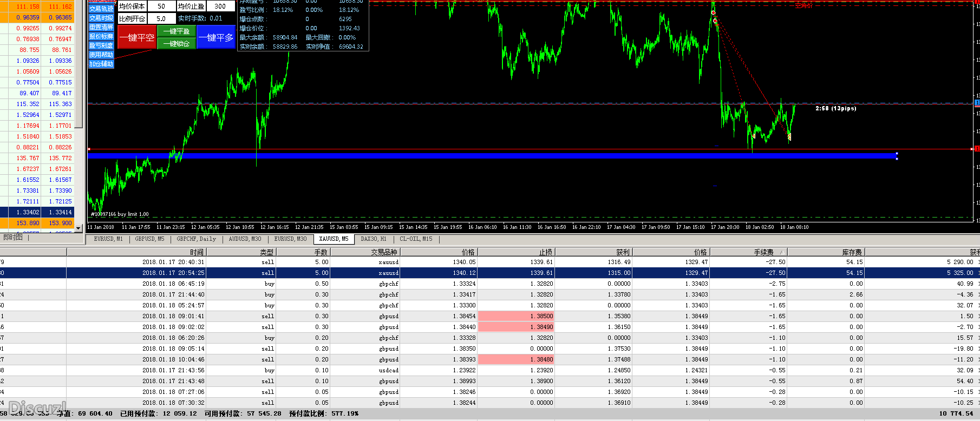Open the 使用帮助 help button
This screenshot has height=421, width=980.
coord(101,55)
